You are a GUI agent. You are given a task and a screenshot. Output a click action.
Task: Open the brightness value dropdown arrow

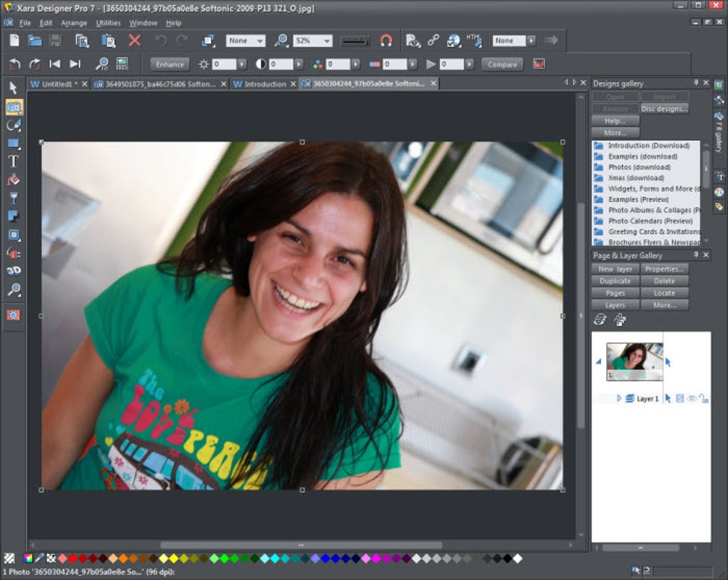pos(242,64)
